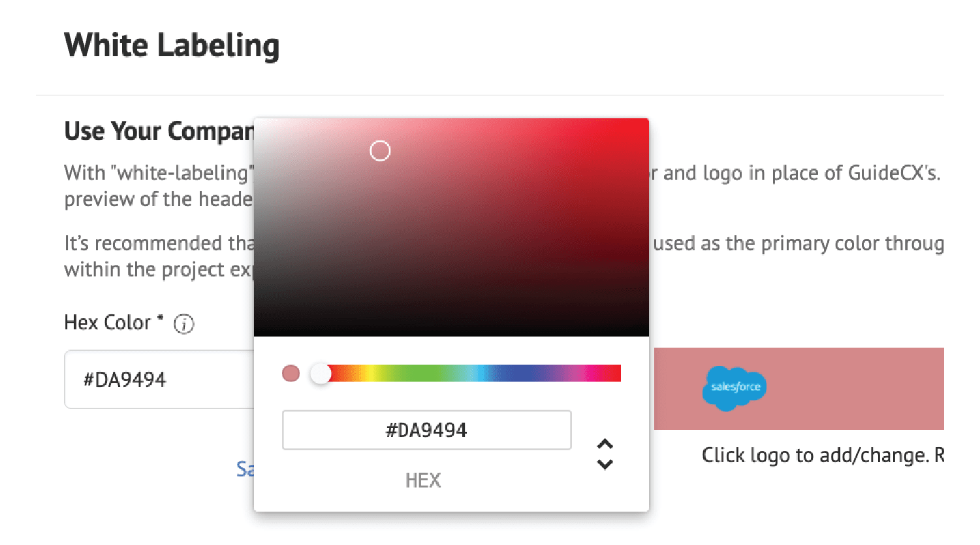
Task: Click the up chevron of the color format switcher
Action: 605,444
